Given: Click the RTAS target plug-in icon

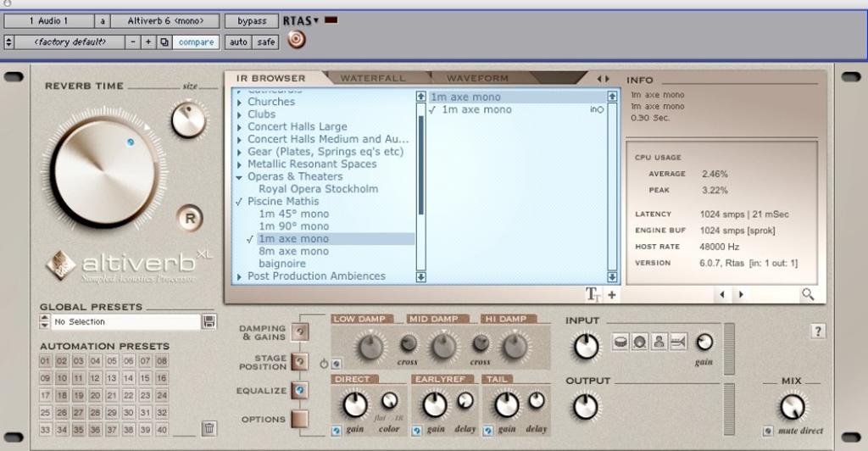Looking at the screenshot, I should pos(296,40).
